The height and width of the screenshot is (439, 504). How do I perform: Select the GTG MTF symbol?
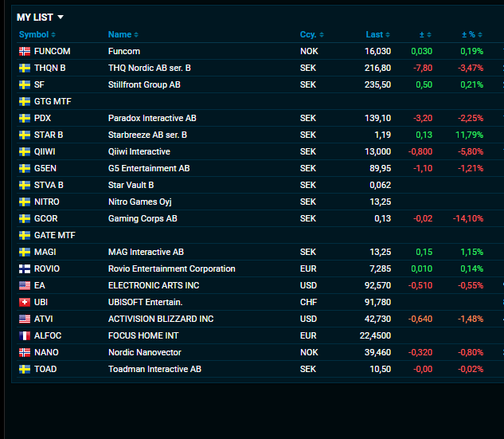point(53,101)
